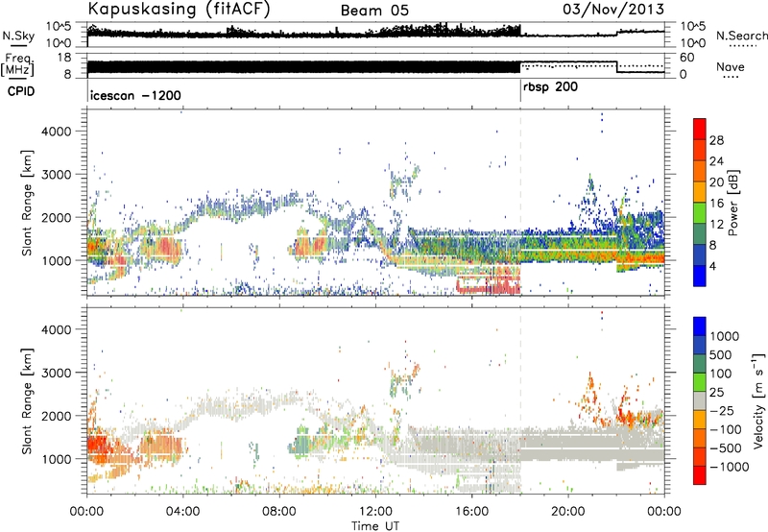Viewport: 768px width, 532px height.
Task: Click the 12 label on Power colorbar
Action: click(x=716, y=225)
